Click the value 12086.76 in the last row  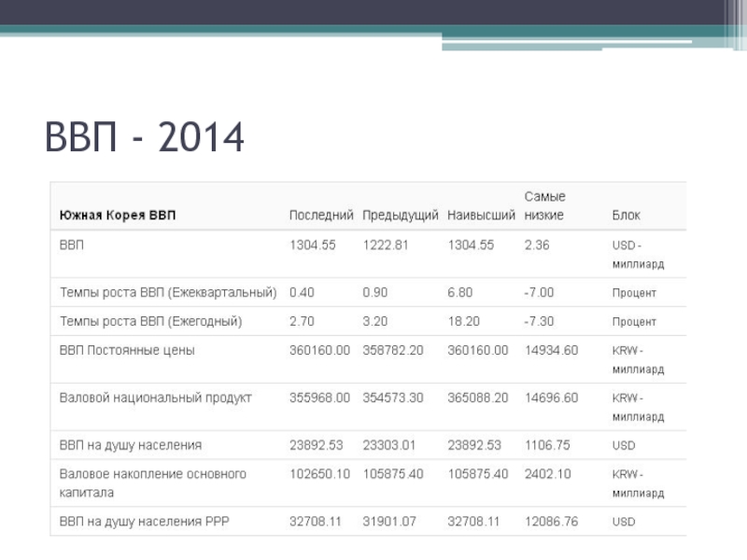[x=551, y=522]
